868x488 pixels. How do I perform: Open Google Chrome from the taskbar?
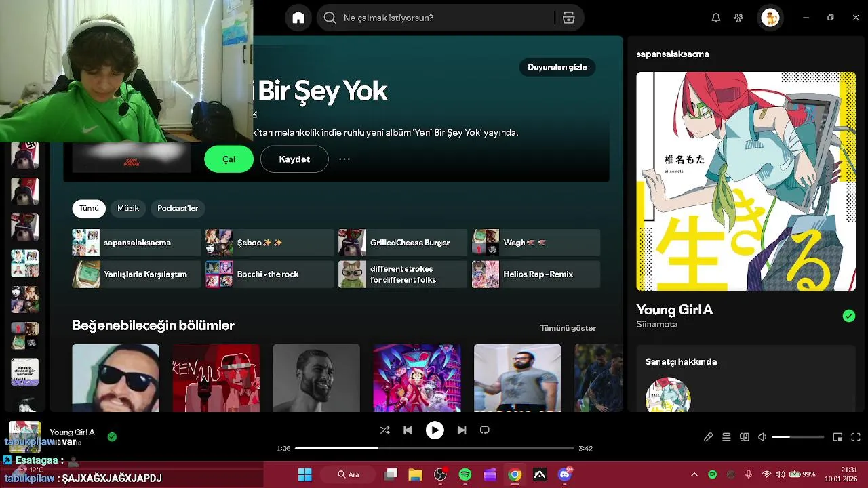click(x=515, y=474)
